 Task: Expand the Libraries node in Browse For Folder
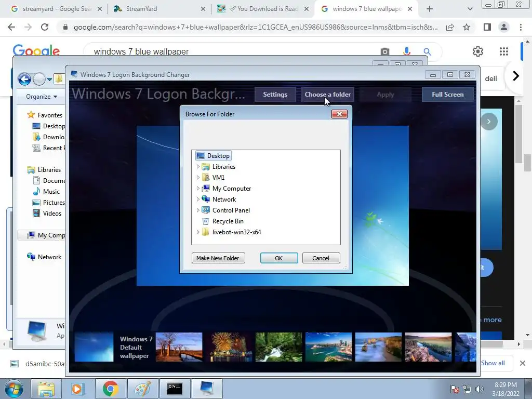198,167
